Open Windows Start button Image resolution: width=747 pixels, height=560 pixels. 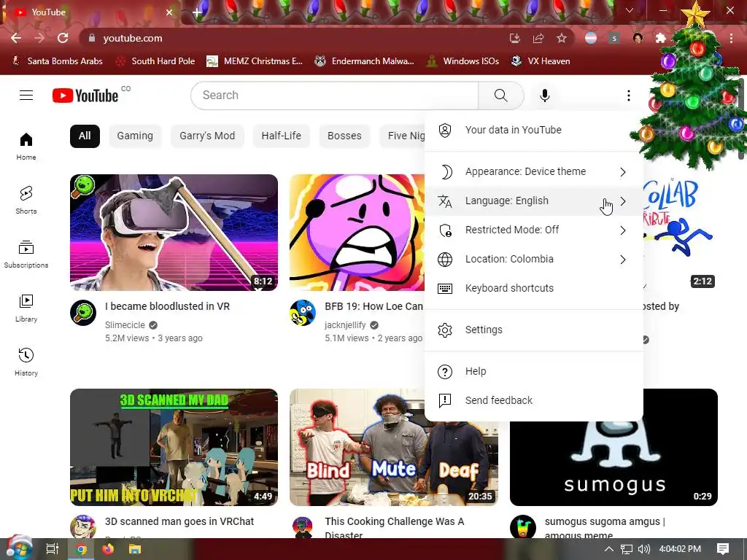pyautogui.click(x=19, y=548)
